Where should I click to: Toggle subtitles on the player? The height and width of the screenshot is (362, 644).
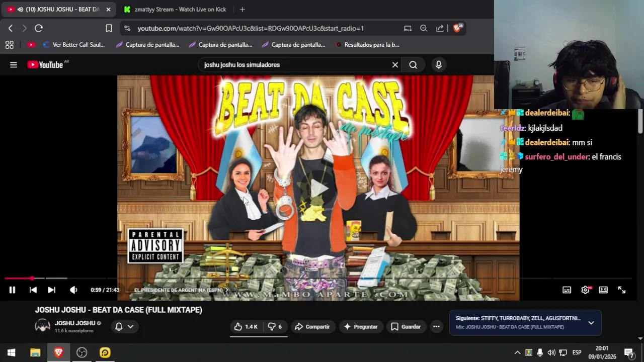pos(567,290)
